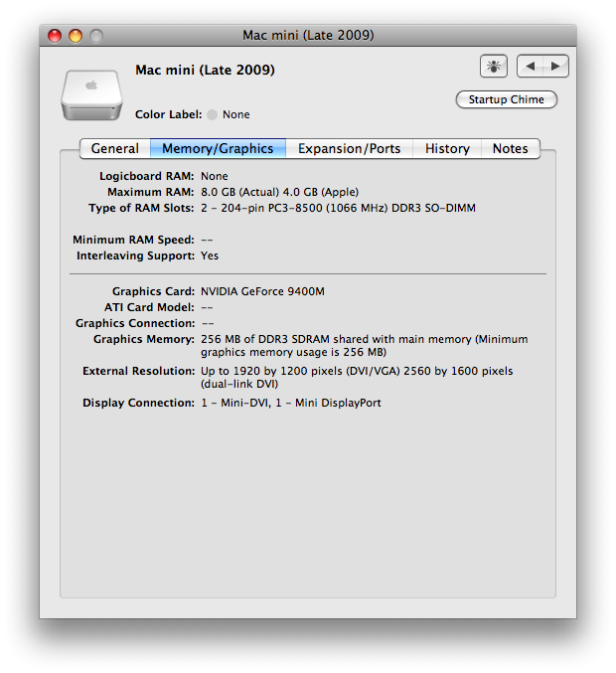This screenshot has height=673, width=616.
Task: Click the Logicboard RAM label
Action: click(x=147, y=176)
